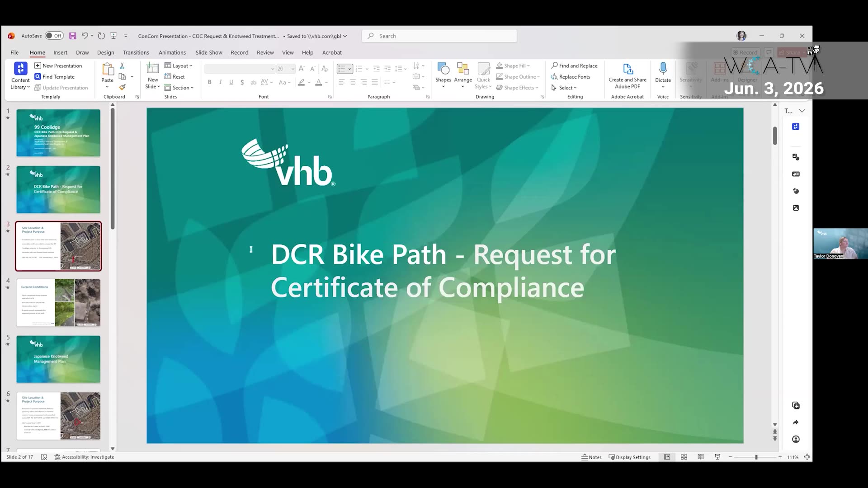Switch to the Transitions tab
The height and width of the screenshot is (488, 868).
pos(136,52)
